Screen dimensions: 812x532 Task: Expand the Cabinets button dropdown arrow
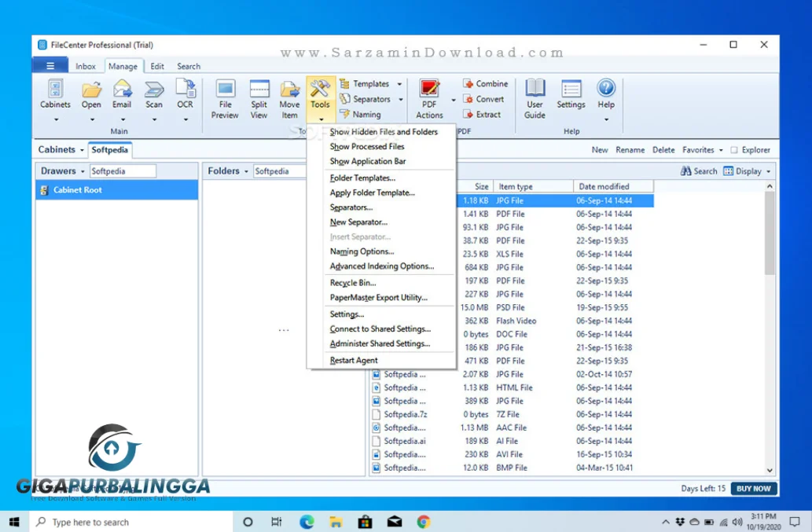coord(56,120)
